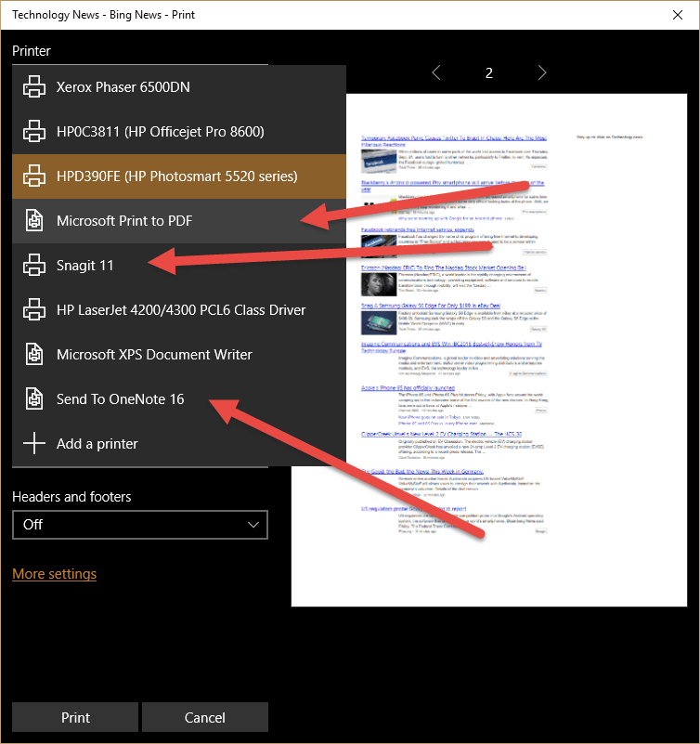Viewport: 700px width, 744px height.
Task: Select Send To OneNote 16
Action: coord(179,399)
